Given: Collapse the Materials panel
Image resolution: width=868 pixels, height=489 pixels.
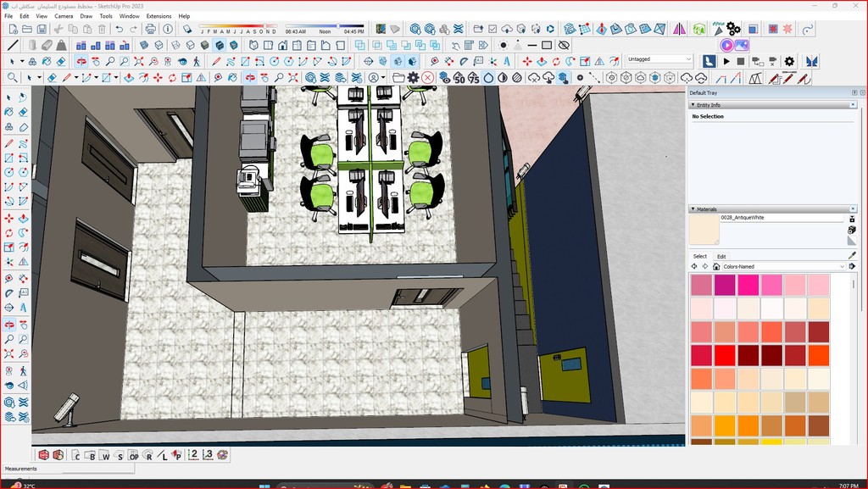Looking at the screenshot, I should pos(693,209).
